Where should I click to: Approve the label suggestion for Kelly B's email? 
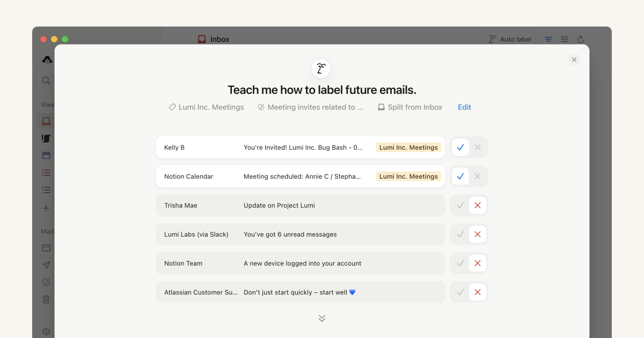(x=460, y=146)
